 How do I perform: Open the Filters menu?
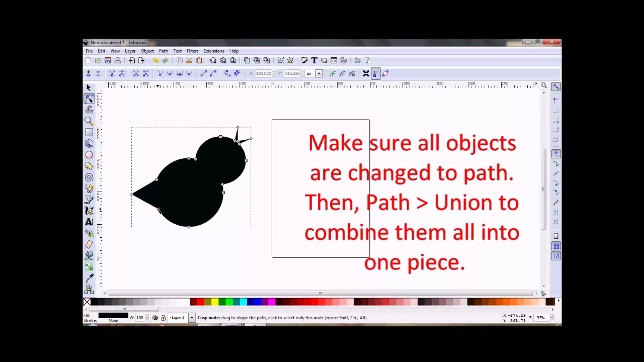[x=193, y=51]
